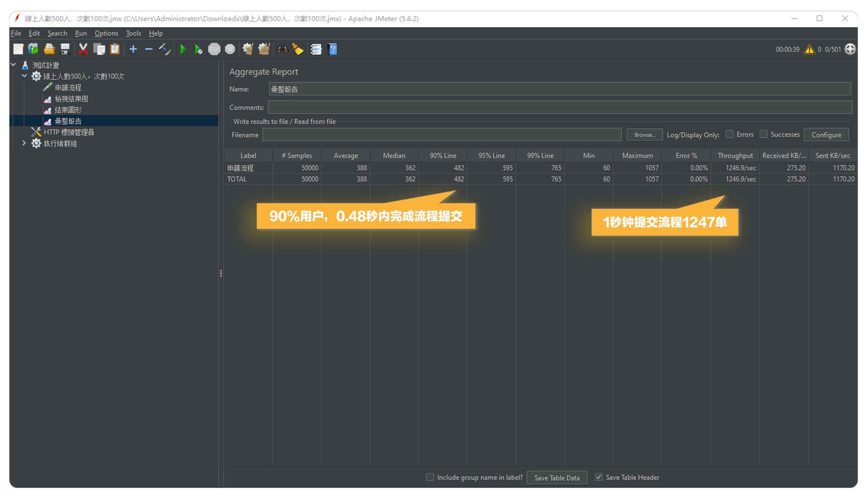Viewport: 868px width, 496px height.
Task: Stop the test with STOP icon
Action: [x=214, y=49]
